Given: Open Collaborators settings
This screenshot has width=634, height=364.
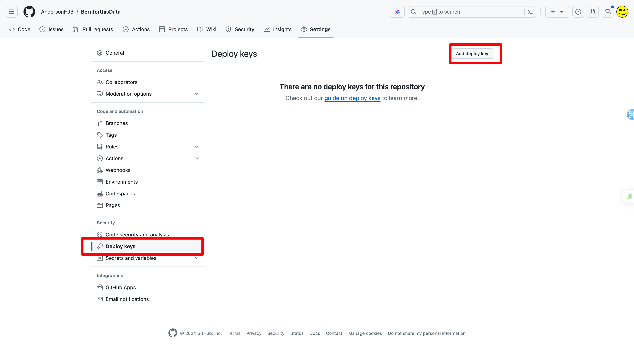Looking at the screenshot, I should pos(148,82).
